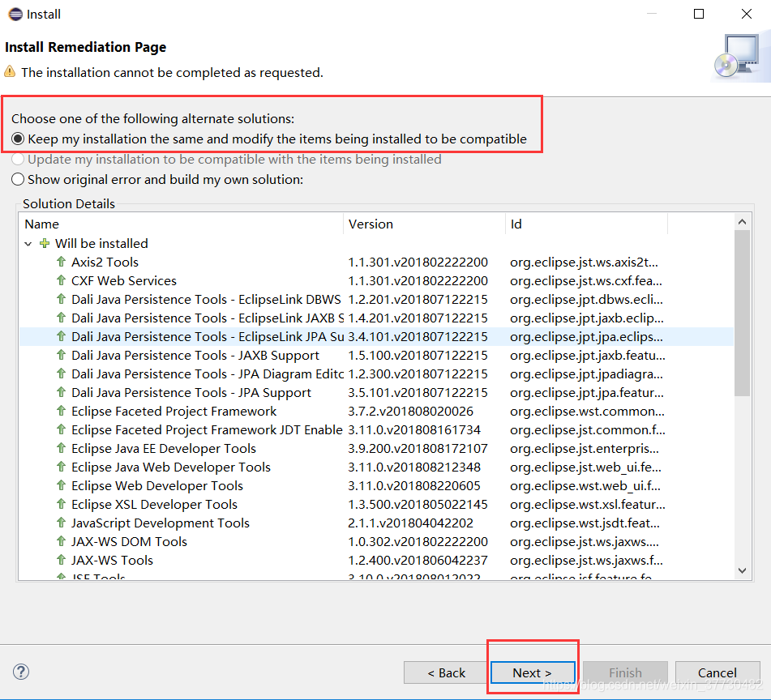The height and width of the screenshot is (700, 771).
Task: Click the arrow icon of JAXB Support row
Action: click(61, 355)
